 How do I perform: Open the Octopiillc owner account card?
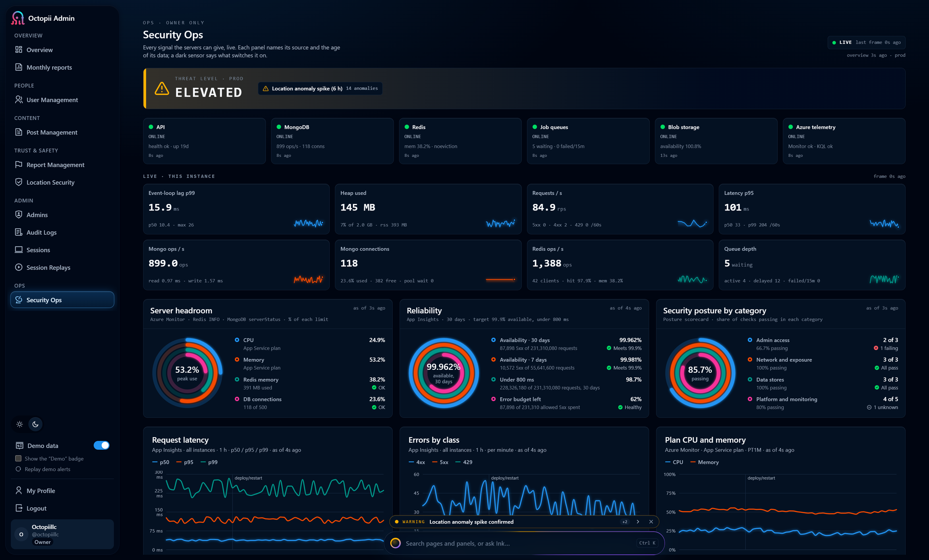point(62,534)
